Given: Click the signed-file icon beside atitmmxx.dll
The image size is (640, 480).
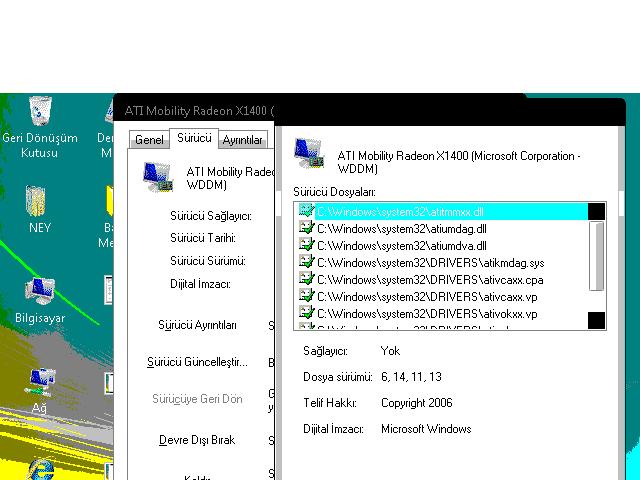Looking at the screenshot, I should [307, 211].
